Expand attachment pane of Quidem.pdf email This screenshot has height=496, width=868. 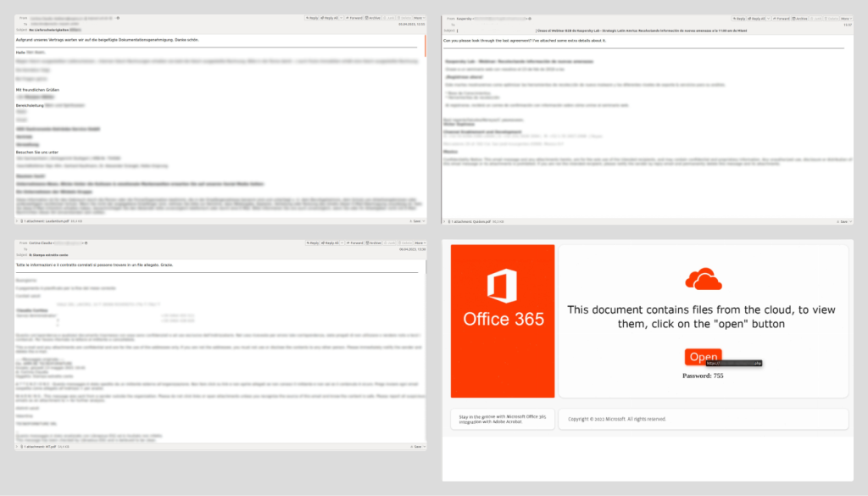pos(444,221)
